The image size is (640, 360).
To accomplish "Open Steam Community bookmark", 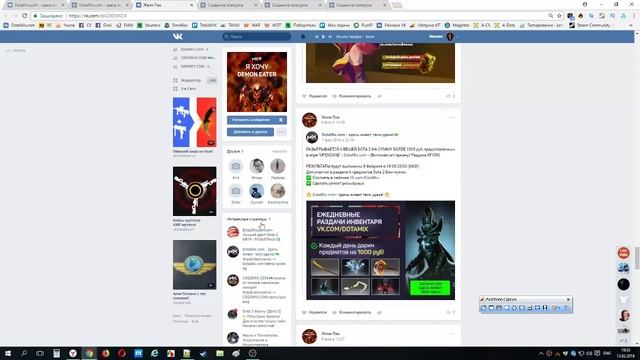I will click(x=590, y=25).
